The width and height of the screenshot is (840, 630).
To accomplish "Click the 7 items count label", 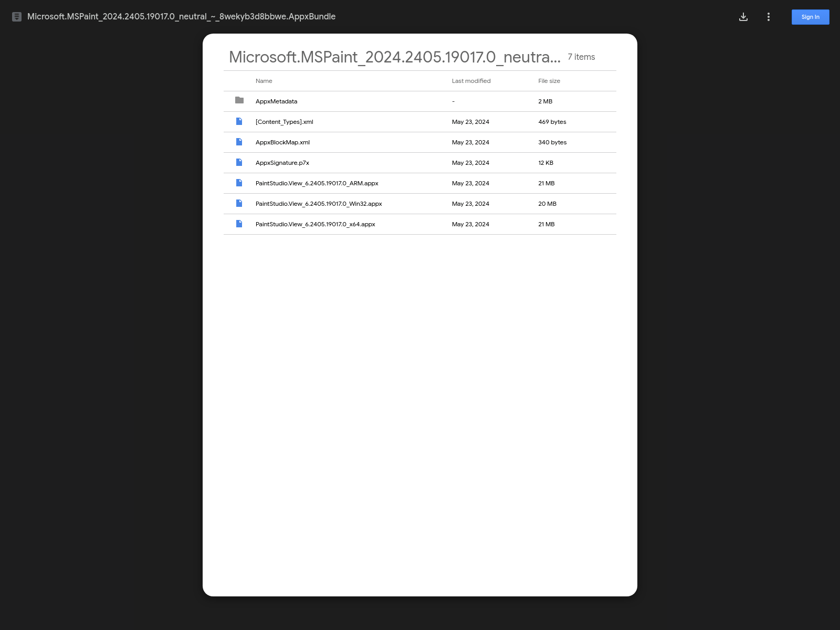I will (x=581, y=57).
